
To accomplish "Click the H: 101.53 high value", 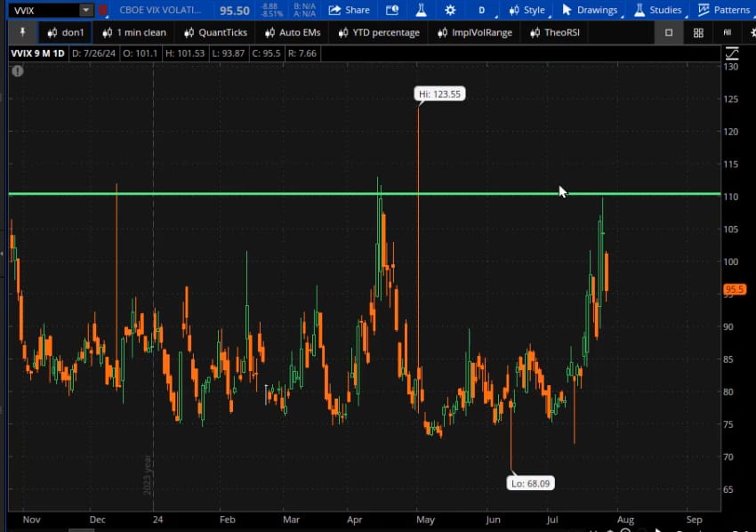I will [185, 53].
